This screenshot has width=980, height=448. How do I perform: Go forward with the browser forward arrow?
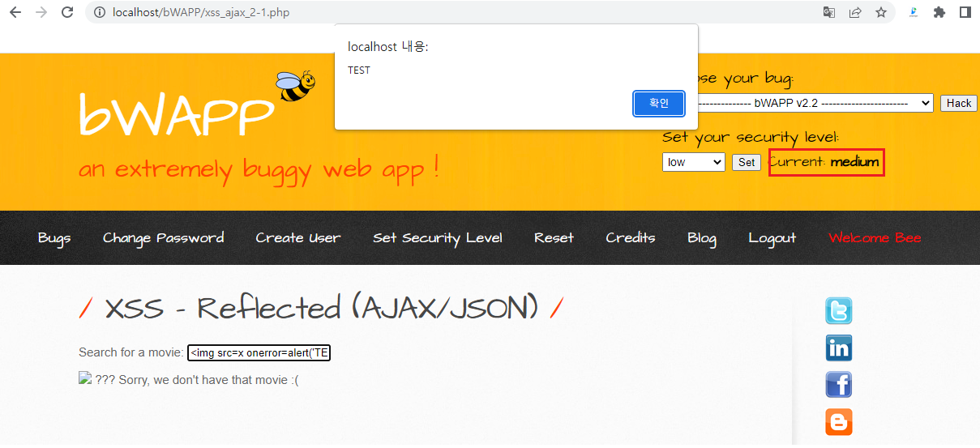tap(41, 12)
